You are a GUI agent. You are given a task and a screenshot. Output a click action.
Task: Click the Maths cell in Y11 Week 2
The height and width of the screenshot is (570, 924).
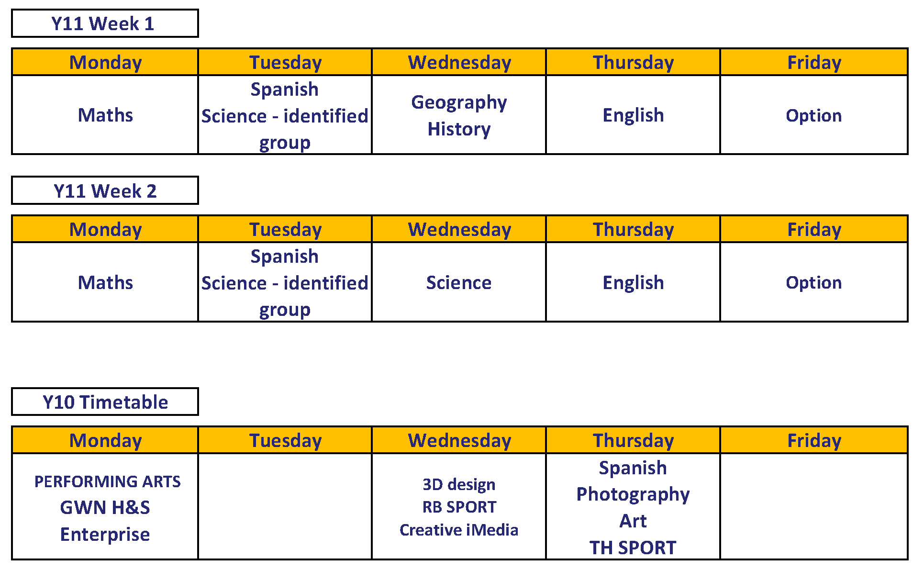pos(105,282)
